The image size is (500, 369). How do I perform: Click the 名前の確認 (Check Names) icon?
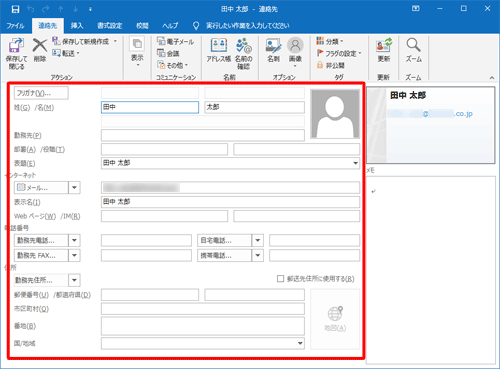(x=244, y=46)
